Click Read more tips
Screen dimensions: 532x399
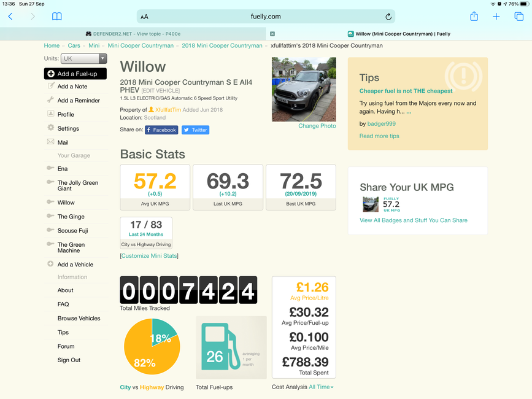(x=379, y=136)
